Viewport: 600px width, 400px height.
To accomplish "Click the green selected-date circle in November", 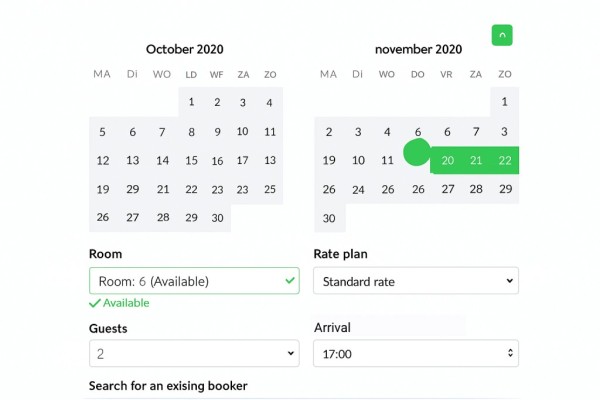I will pos(417,152).
